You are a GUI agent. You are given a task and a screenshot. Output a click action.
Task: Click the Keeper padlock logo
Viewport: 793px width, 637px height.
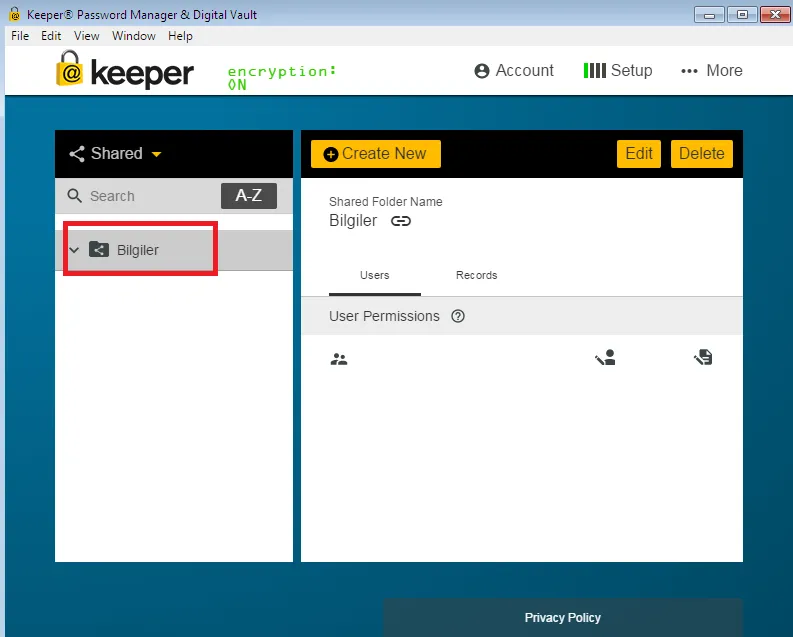tap(69, 68)
